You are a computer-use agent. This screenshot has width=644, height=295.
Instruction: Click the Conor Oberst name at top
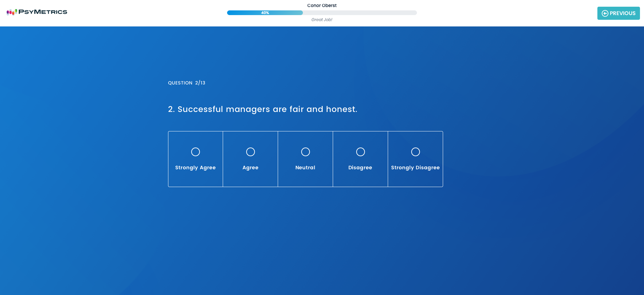(x=322, y=5)
